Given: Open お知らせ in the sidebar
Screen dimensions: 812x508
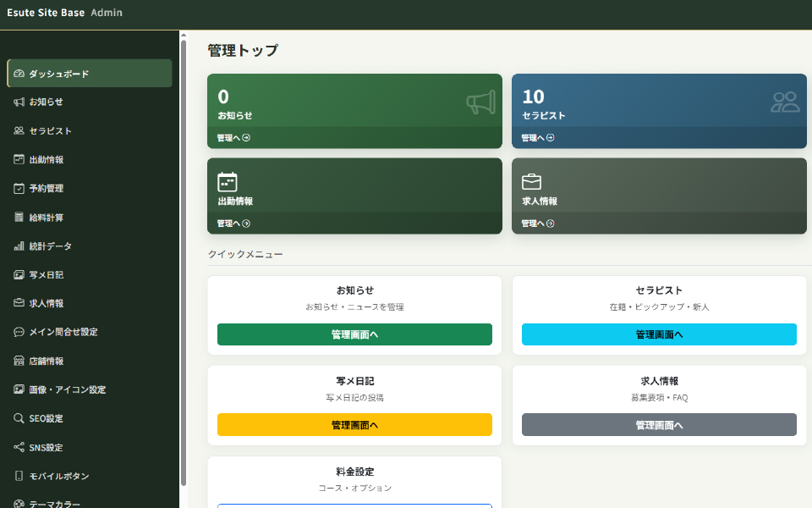Looking at the screenshot, I should (90, 102).
